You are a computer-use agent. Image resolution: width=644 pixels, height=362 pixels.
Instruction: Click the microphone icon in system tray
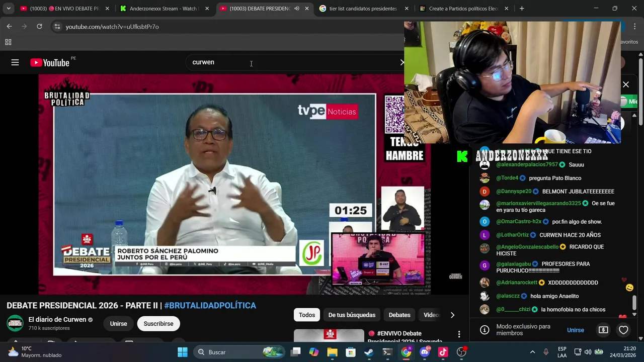pos(546,352)
